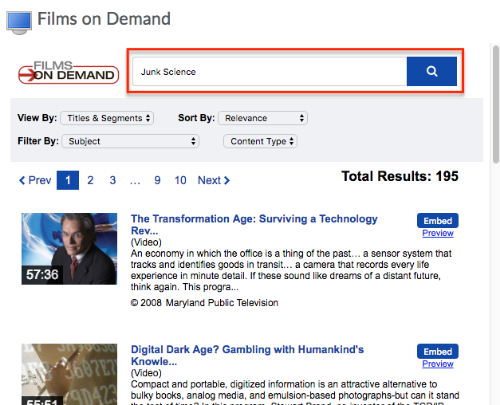Go to the next results page with Next
Image resolution: width=500 pixels, height=405 pixels.
tap(214, 180)
